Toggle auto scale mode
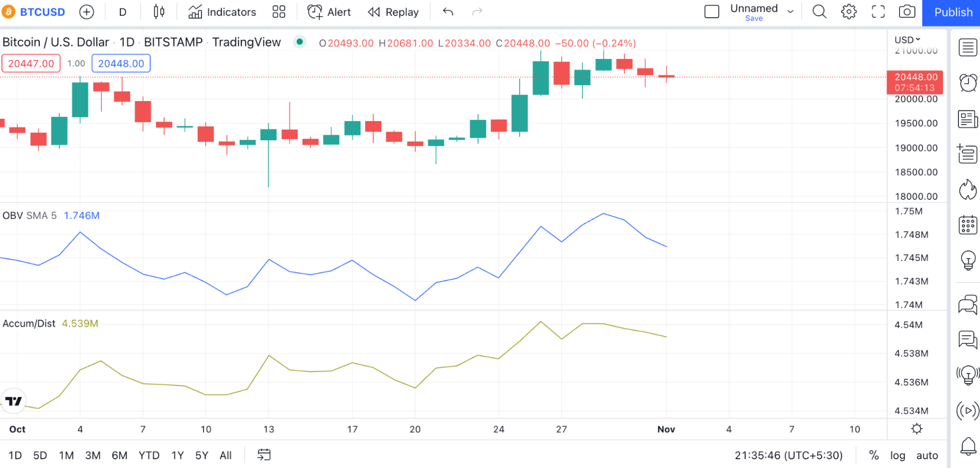The width and height of the screenshot is (980, 468). click(x=927, y=455)
